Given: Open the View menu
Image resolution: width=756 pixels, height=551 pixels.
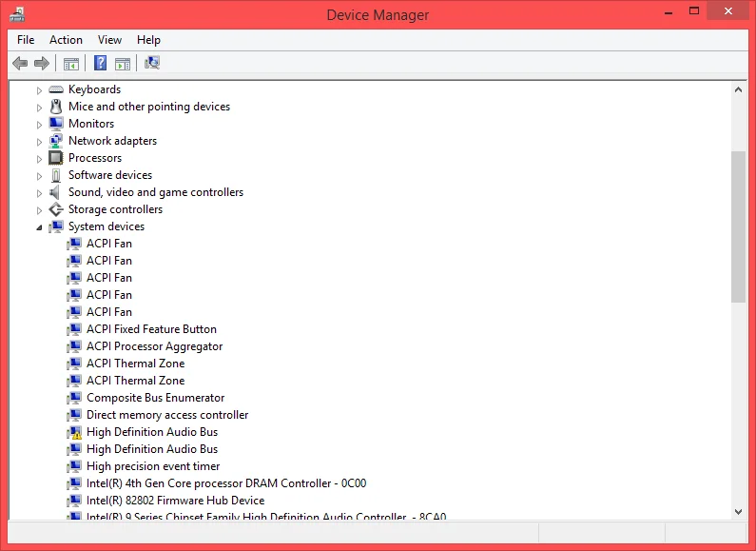Looking at the screenshot, I should tap(109, 40).
